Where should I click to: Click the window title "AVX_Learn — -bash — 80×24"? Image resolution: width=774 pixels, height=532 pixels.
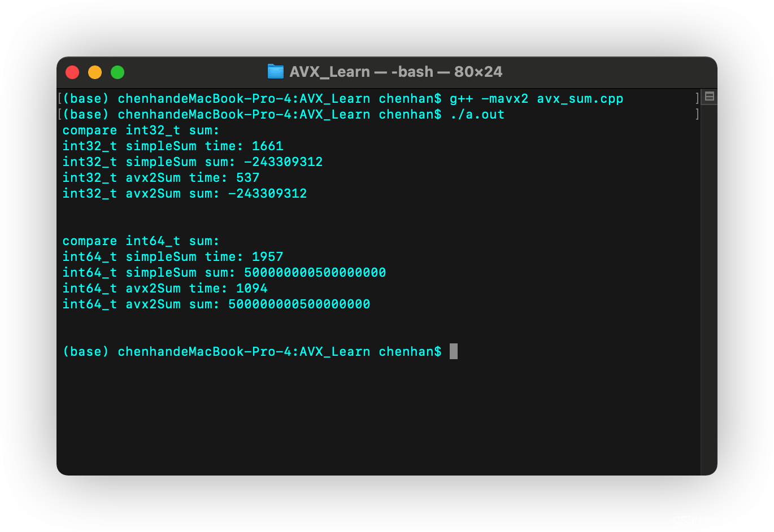[395, 72]
